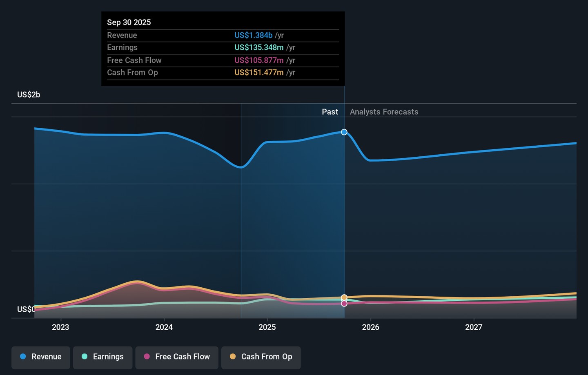Hide the Earnings series via legend
This screenshot has width=588, height=375.
click(102, 357)
